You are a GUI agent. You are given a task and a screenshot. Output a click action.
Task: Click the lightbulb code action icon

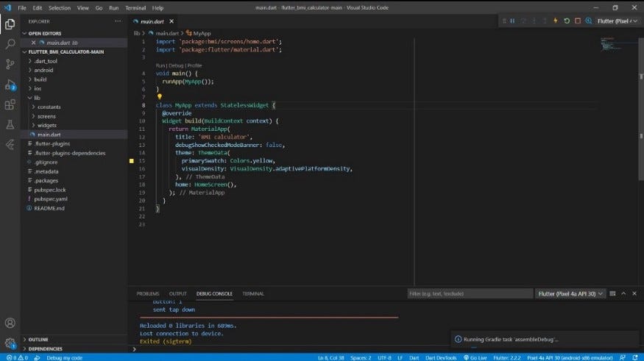tap(160, 97)
